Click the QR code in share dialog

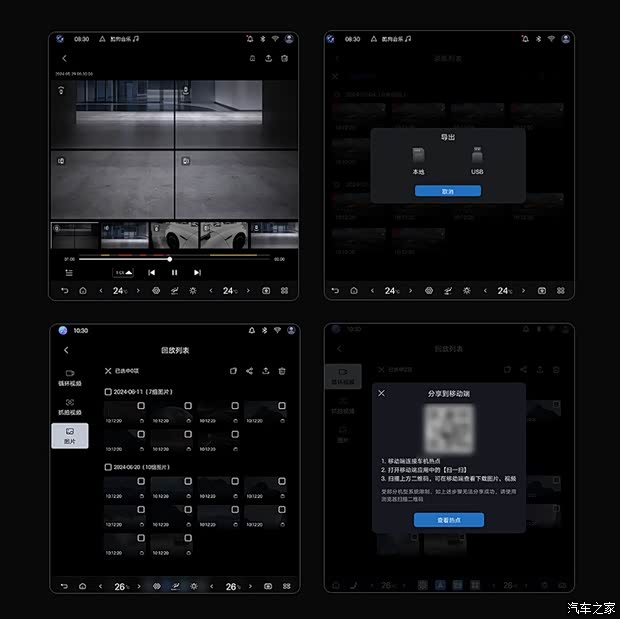[449, 429]
